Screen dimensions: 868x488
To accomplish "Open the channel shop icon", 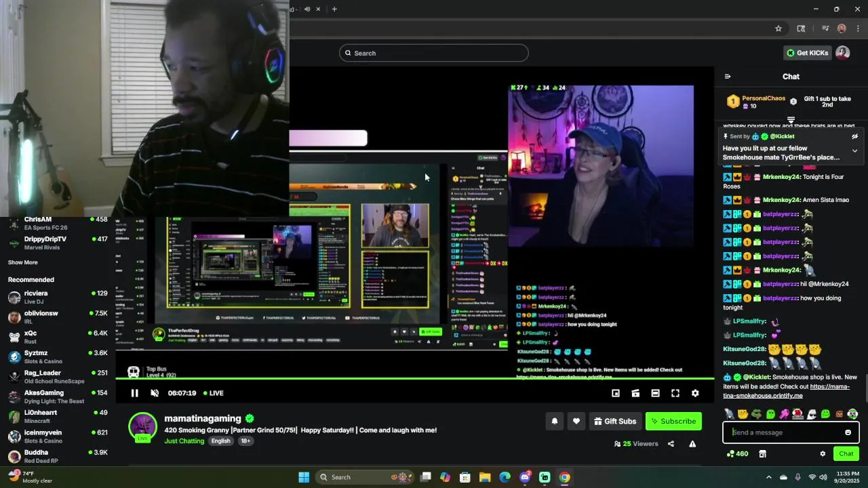I will coord(762,453).
